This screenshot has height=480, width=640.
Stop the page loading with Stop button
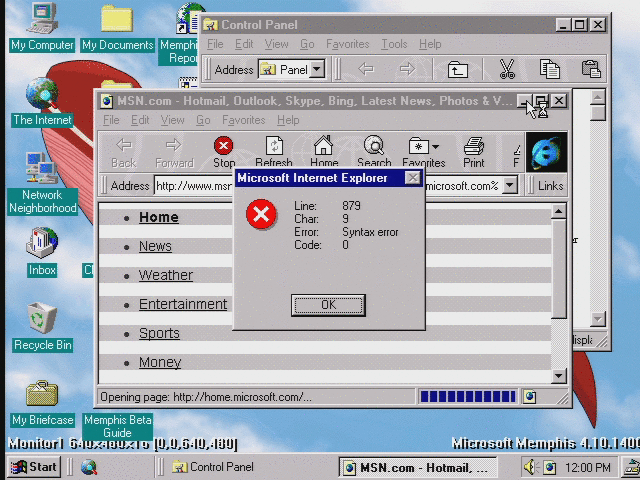click(x=224, y=145)
